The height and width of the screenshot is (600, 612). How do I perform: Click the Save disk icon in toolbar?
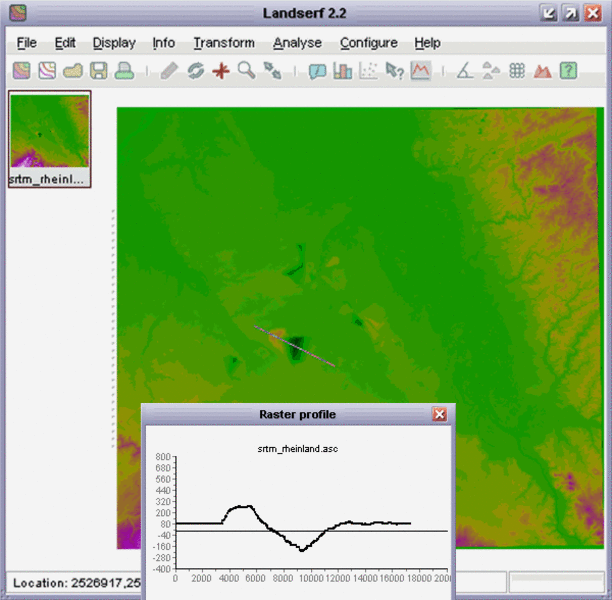click(x=98, y=71)
